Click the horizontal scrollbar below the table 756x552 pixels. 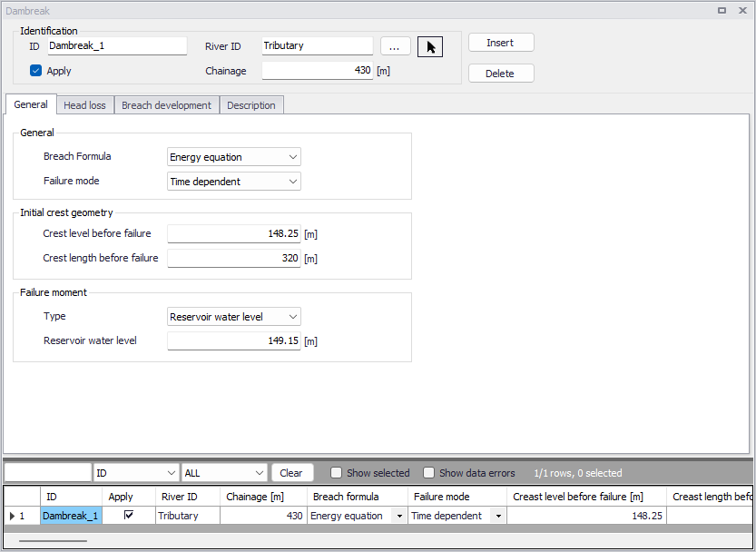[53, 541]
